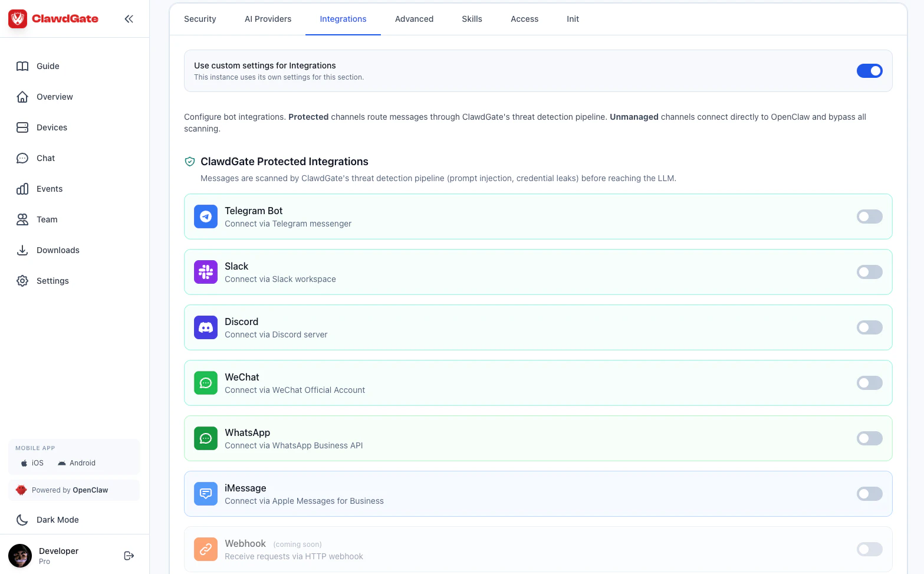
Task: Click the iOS text link
Action: (38, 463)
